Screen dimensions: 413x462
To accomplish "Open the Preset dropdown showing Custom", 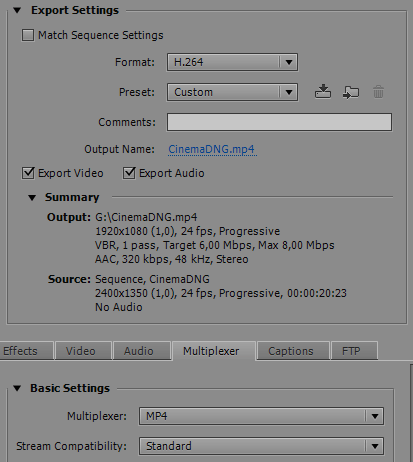I will (x=232, y=92).
